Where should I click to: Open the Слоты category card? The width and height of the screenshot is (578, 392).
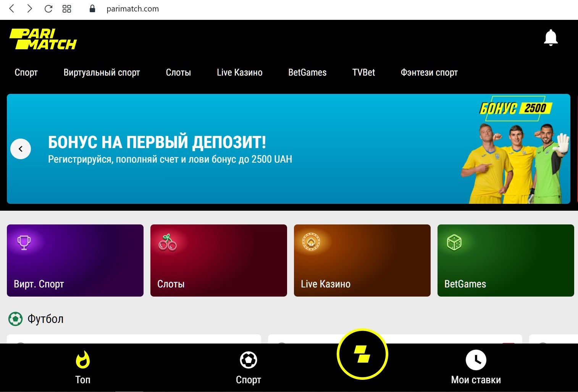coord(219,260)
